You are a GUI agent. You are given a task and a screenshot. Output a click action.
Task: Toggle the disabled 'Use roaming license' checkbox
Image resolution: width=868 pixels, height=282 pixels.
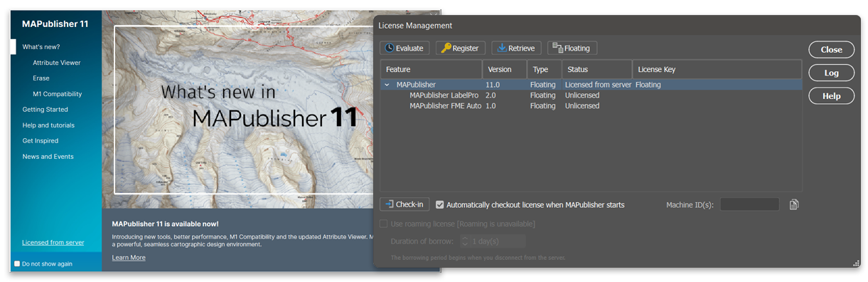point(385,224)
